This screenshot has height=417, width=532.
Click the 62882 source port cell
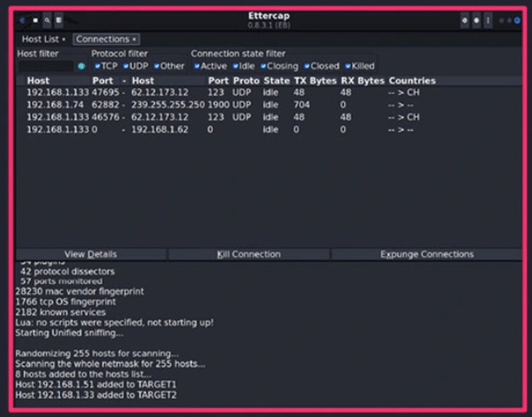click(106, 105)
